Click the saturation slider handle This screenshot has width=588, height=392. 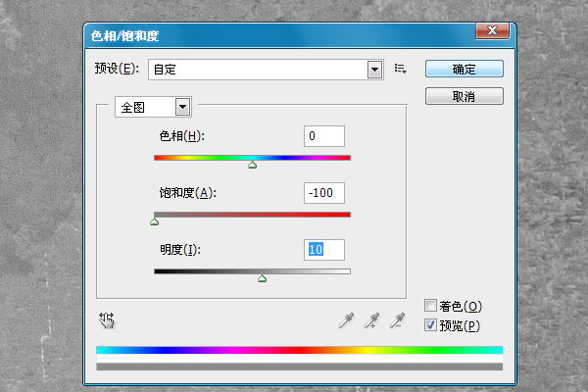click(155, 221)
